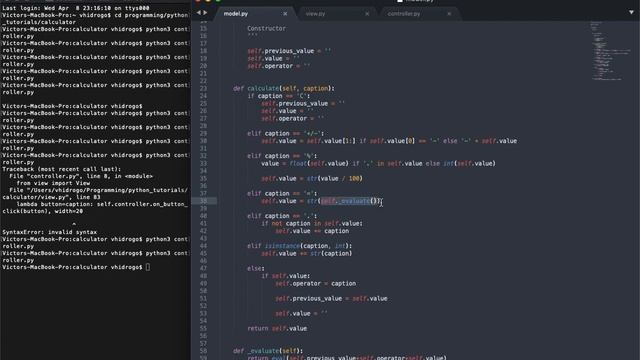Click the self.value += str(caption) line
This screenshot has width=640, height=360.
307,253
